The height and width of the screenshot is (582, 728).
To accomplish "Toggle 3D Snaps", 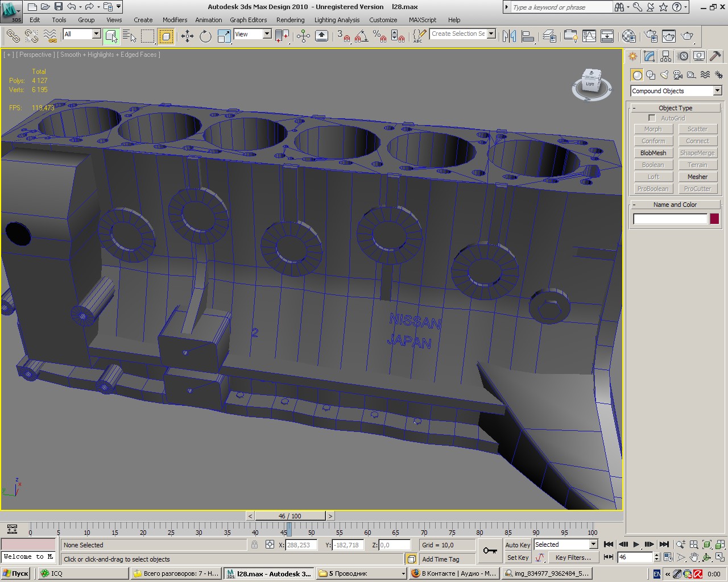I will point(343,36).
